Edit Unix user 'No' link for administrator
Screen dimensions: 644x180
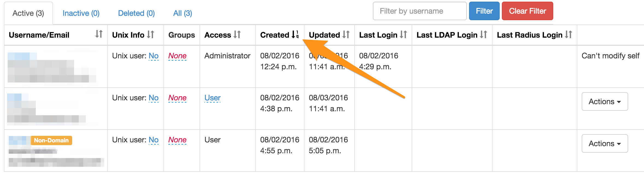(154, 56)
